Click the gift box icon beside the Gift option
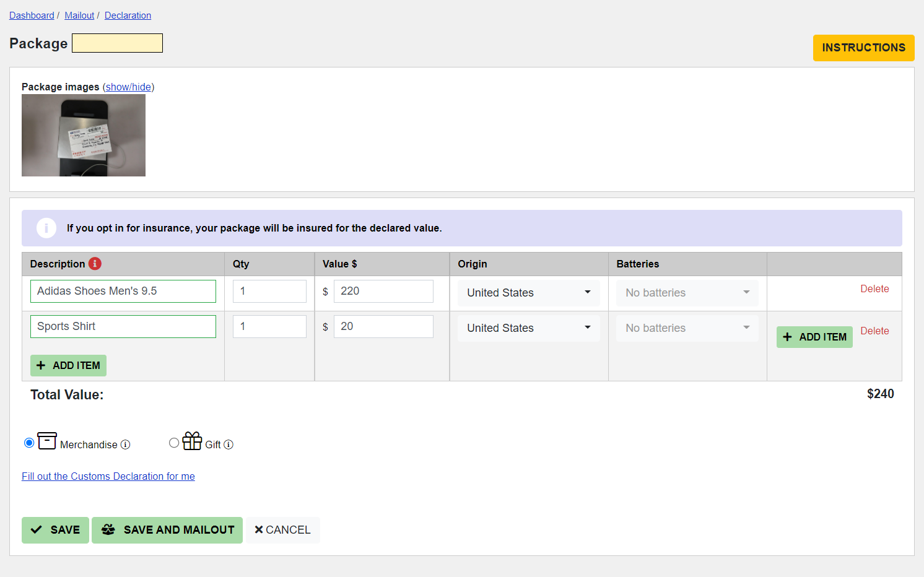Screen dimensions: 924x577 pyautogui.click(x=192, y=441)
